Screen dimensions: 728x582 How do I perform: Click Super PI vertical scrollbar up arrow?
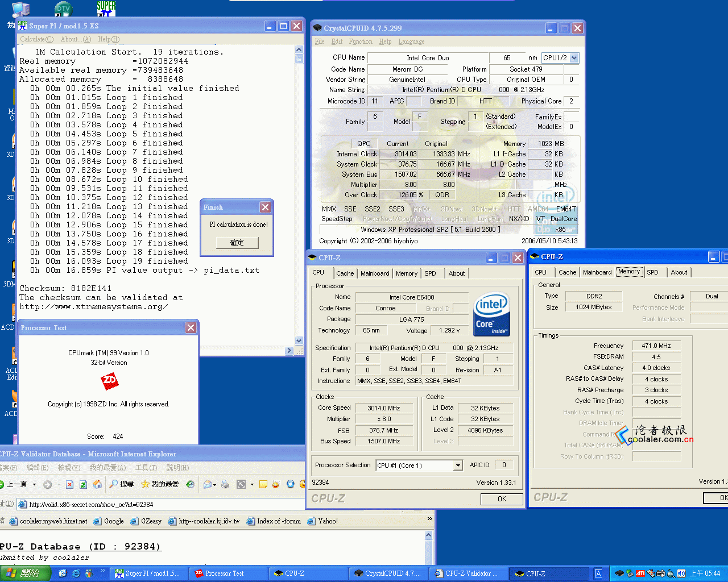click(299, 49)
